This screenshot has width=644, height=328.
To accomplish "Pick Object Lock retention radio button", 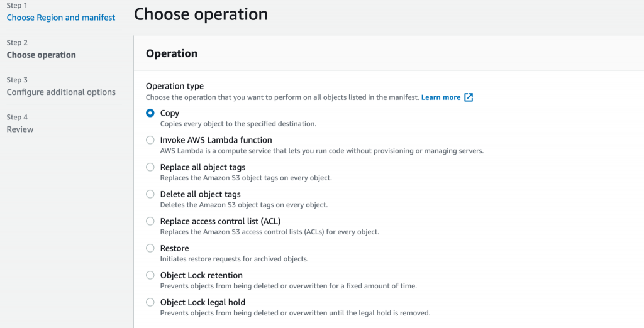I will coord(150,275).
